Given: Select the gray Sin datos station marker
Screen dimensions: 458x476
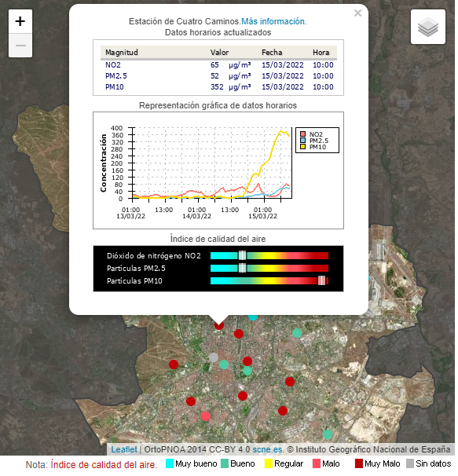Looking at the screenshot, I should (214, 357).
